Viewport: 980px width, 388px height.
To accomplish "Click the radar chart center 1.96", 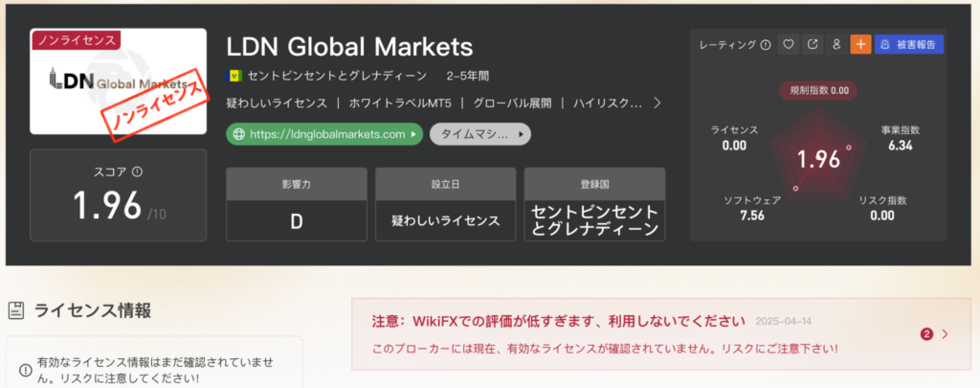I will [819, 159].
